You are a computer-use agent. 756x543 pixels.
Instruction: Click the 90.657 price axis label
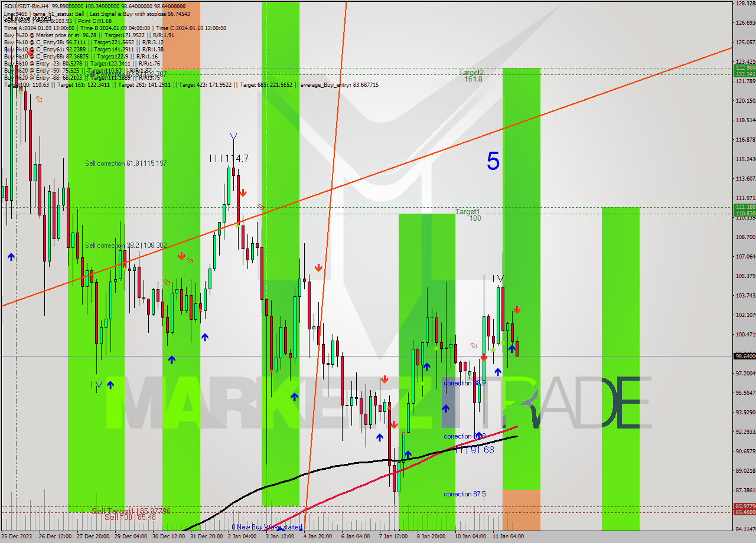click(x=745, y=451)
